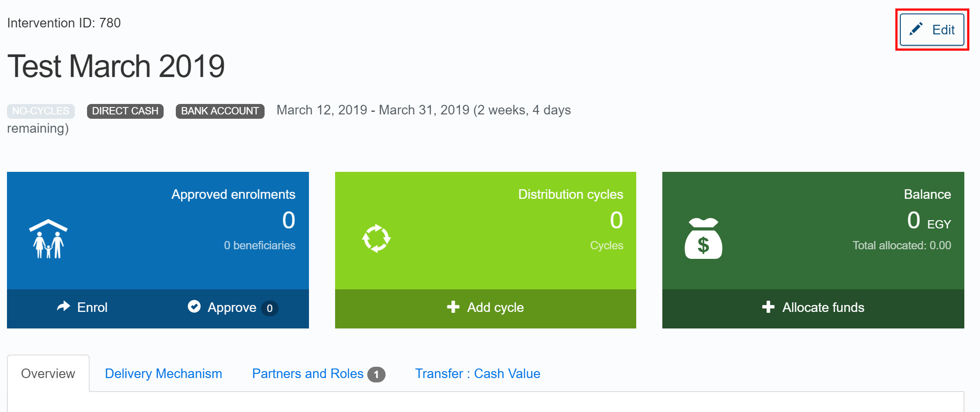Screen dimensions: 980x412
Task: Click the family house enrolments icon
Action: pos(48,239)
